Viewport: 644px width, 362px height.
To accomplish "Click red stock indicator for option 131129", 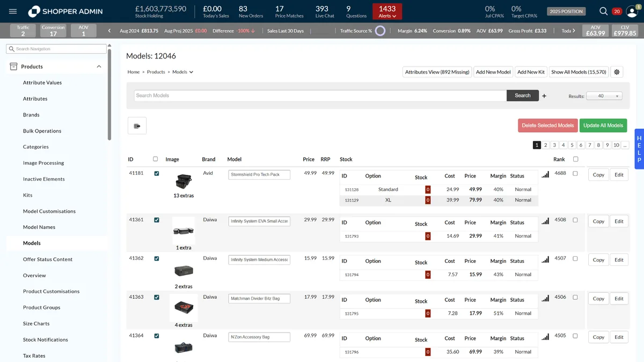I will point(428,200).
